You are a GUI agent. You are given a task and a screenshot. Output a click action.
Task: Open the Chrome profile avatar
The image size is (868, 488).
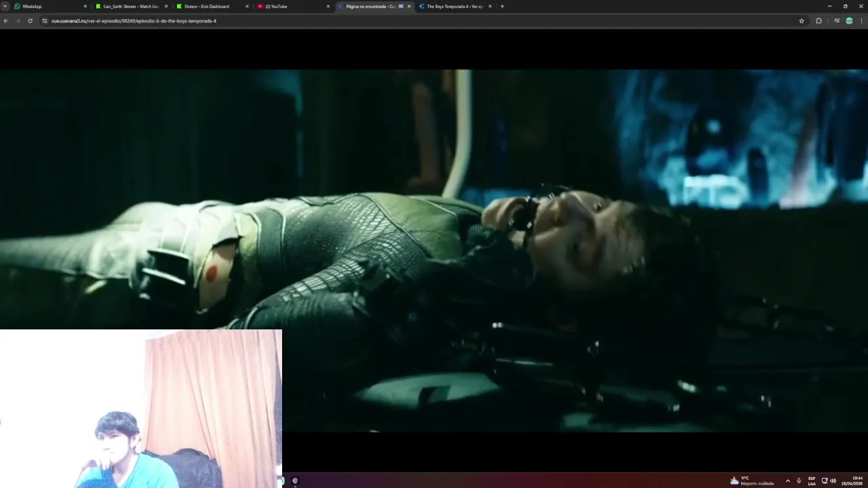click(x=849, y=21)
